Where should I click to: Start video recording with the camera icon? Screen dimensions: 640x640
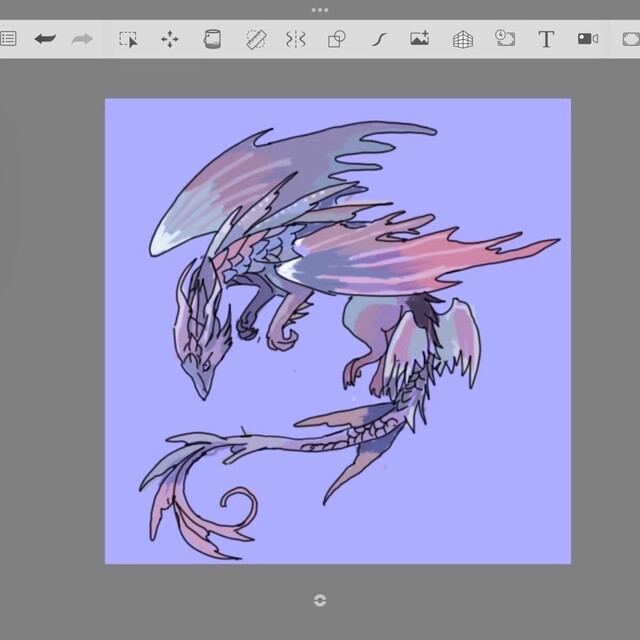[587, 39]
